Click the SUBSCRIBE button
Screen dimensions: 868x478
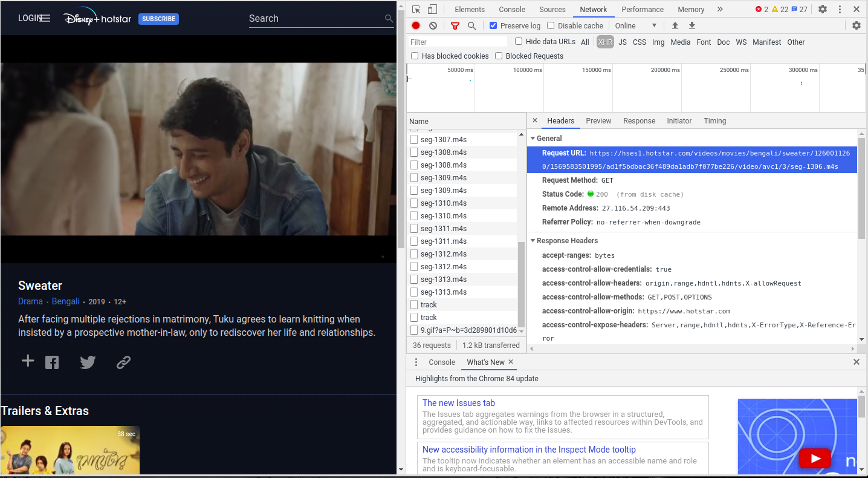(x=158, y=19)
